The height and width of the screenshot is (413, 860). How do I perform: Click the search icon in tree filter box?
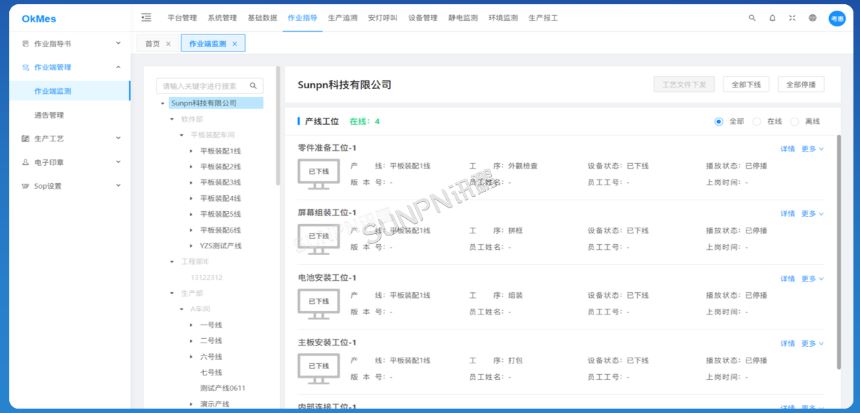(253, 86)
